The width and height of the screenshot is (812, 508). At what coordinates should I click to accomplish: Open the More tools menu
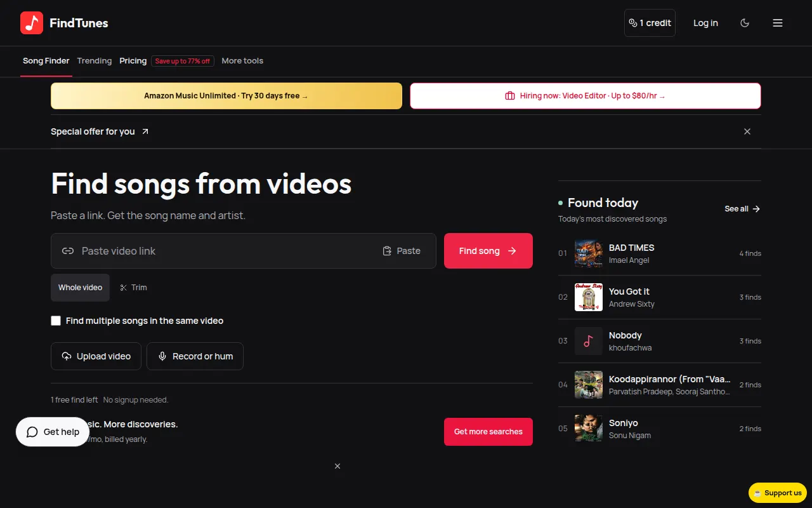coord(242,61)
